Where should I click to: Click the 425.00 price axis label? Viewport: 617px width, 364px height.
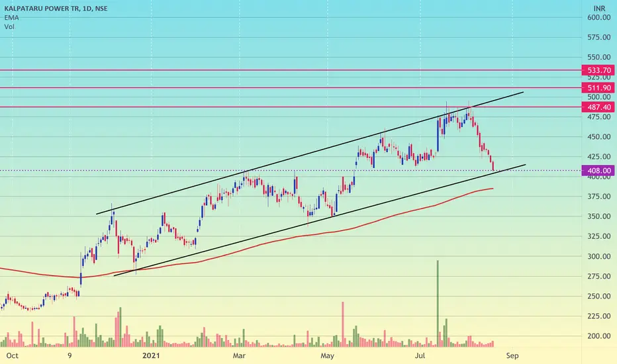(x=599, y=157)
